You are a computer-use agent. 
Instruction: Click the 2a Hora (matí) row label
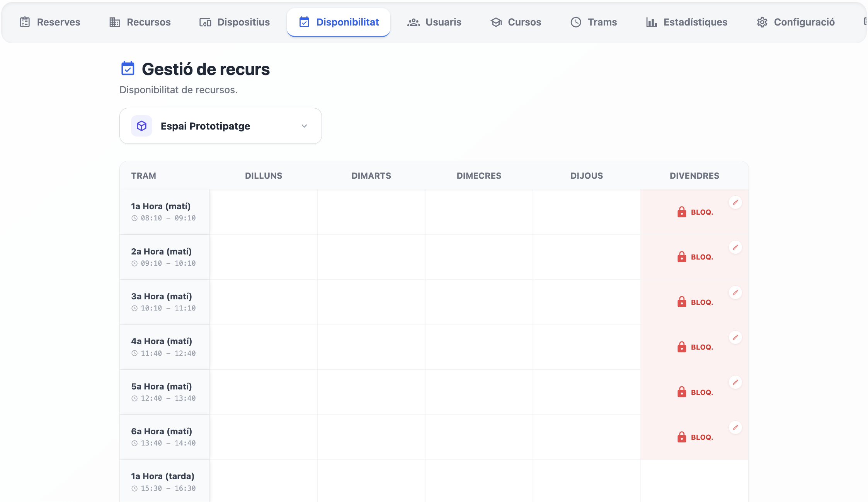(162, 251)
